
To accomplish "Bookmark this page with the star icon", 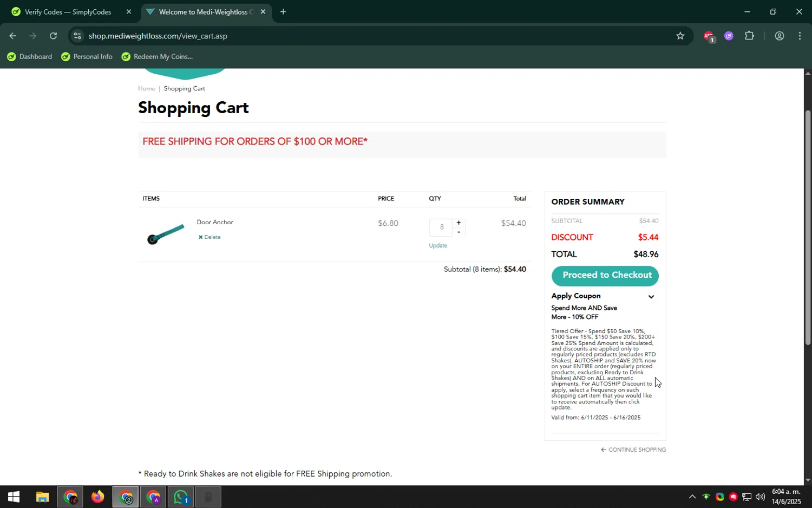I will (x=680, y=36).
